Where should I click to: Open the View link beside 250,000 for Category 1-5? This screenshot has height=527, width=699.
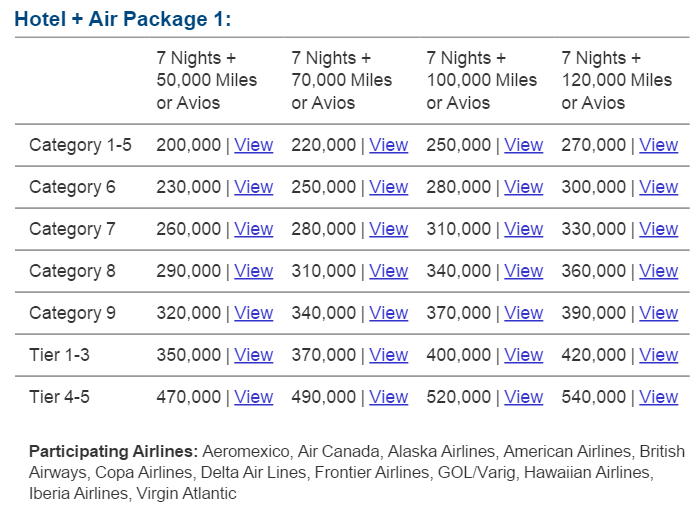[523, 145]
